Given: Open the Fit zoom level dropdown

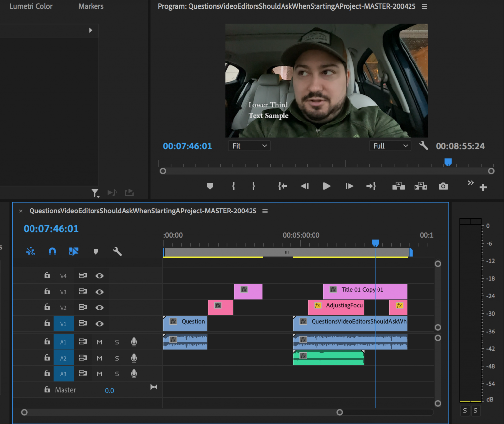Looking at the screenshot, I should pyautogui.click(x=249, y=146).
